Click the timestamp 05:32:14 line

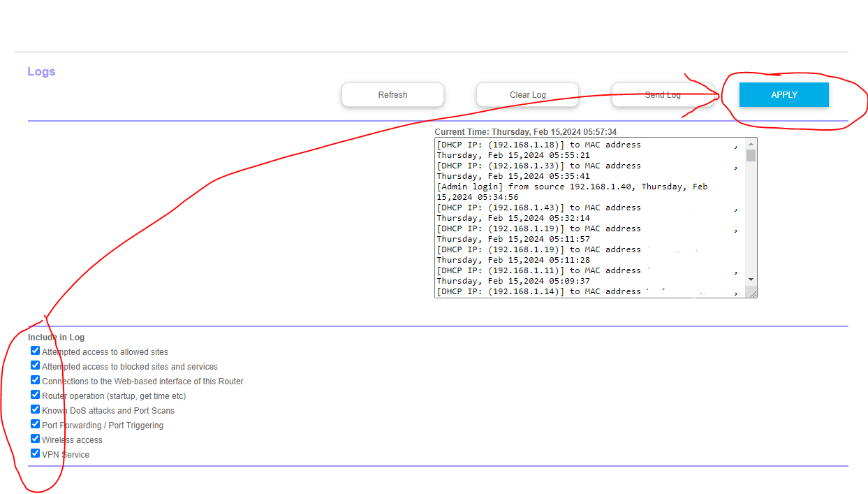[513, 218]
